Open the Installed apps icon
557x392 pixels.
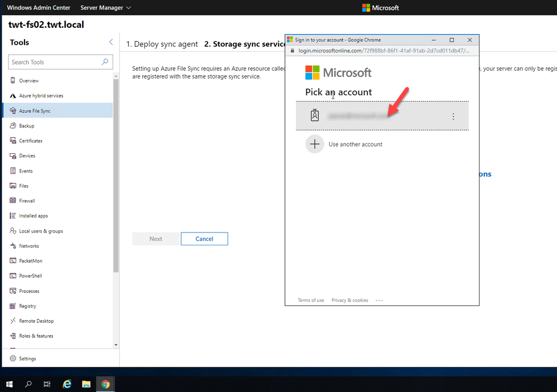(x=13, y=215)
